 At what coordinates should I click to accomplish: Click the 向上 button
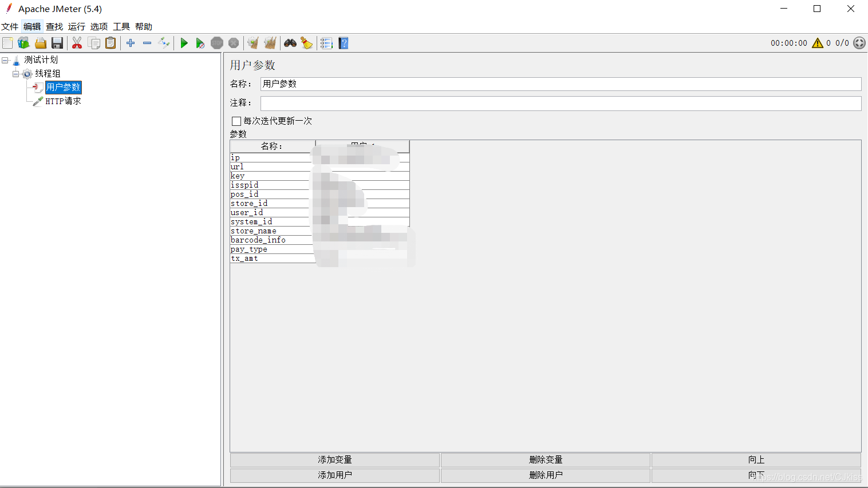tap(756, 460)
